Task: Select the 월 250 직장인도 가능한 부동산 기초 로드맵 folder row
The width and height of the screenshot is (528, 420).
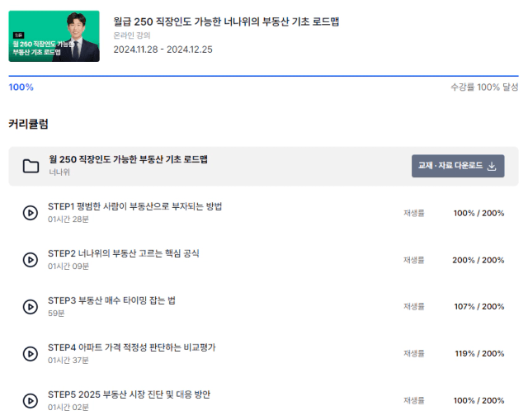Action: 263,166
